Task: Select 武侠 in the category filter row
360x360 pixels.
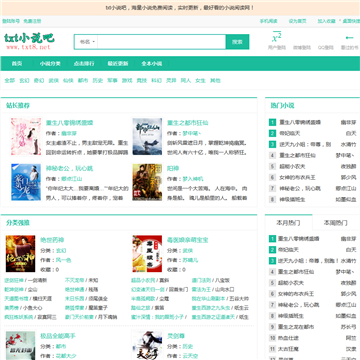Action: click(54, 80)
